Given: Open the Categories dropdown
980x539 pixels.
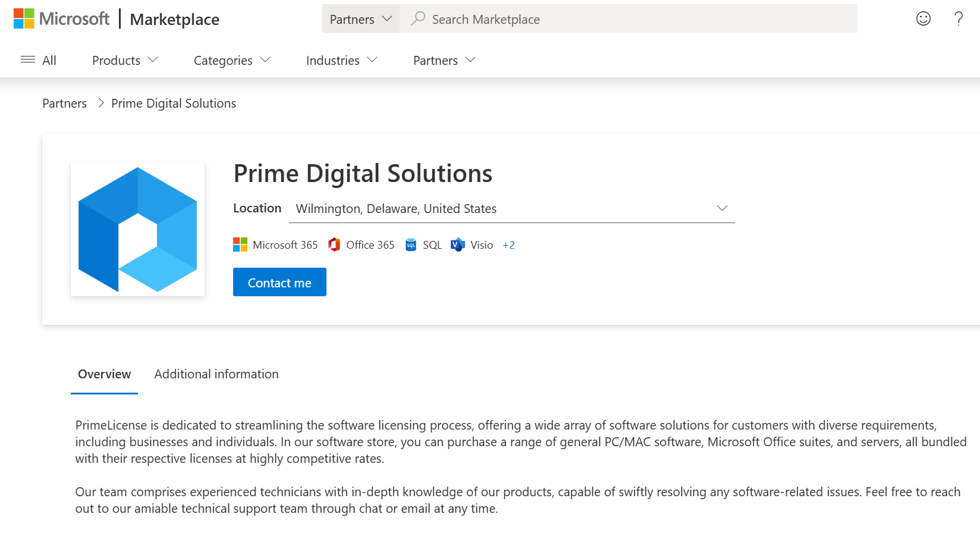Looking at the screenshot, I should [231, 60].
